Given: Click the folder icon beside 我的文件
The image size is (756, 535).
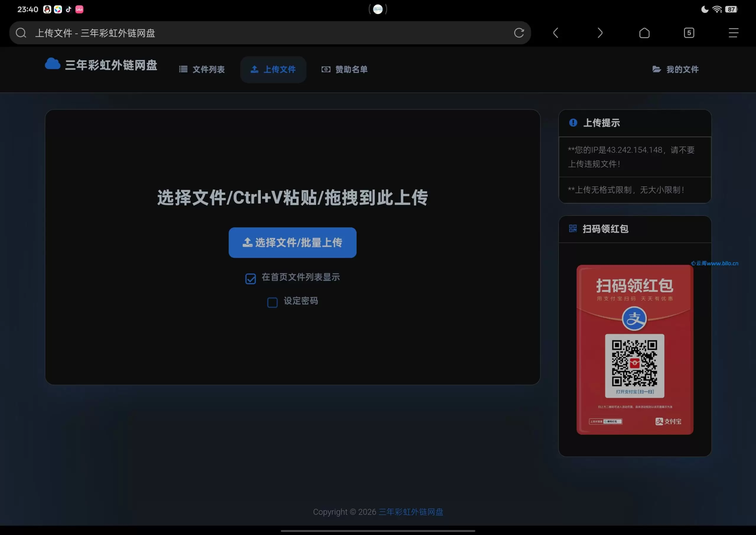Looking at the screenshot, I should 657,69.
